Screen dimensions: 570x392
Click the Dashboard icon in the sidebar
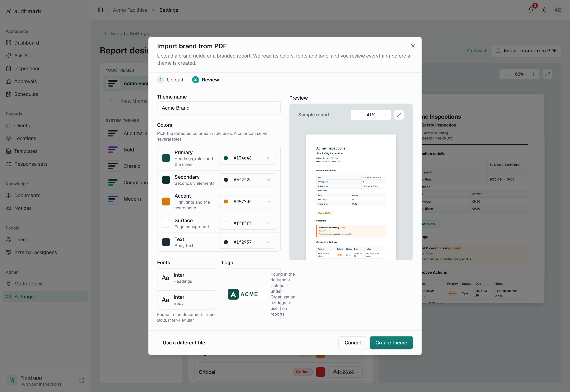(x=9, y=43)
